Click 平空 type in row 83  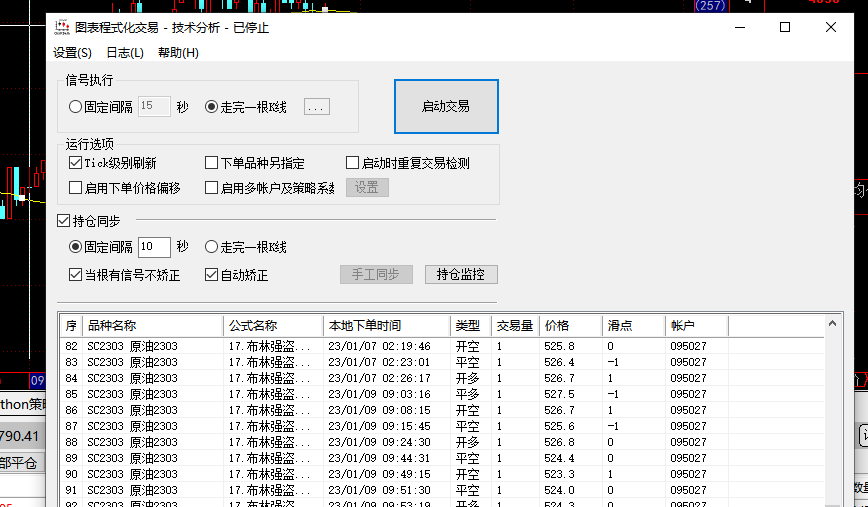pyautogui.click(x=467, y=362)
